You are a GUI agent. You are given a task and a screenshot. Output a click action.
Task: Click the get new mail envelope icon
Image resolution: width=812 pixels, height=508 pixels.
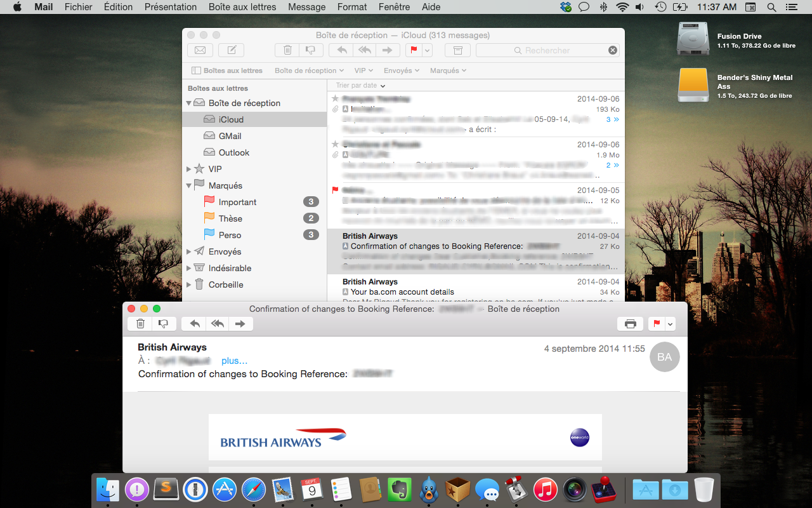pos(200,50)
